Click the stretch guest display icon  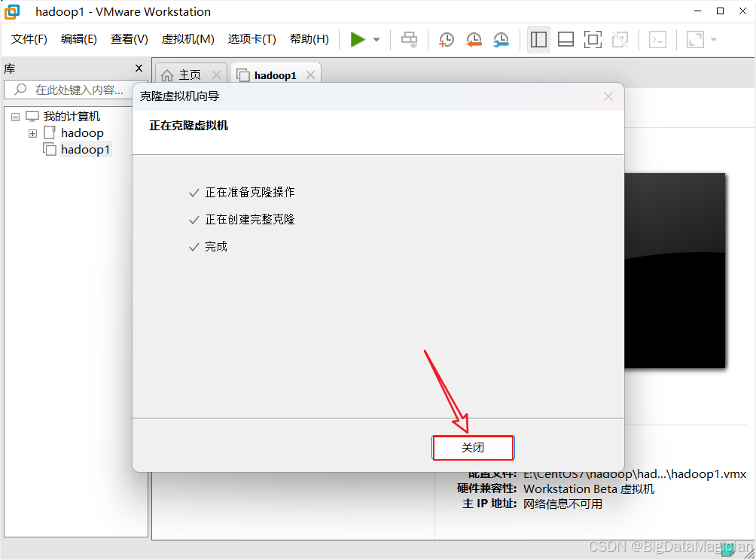pos(695,40)
